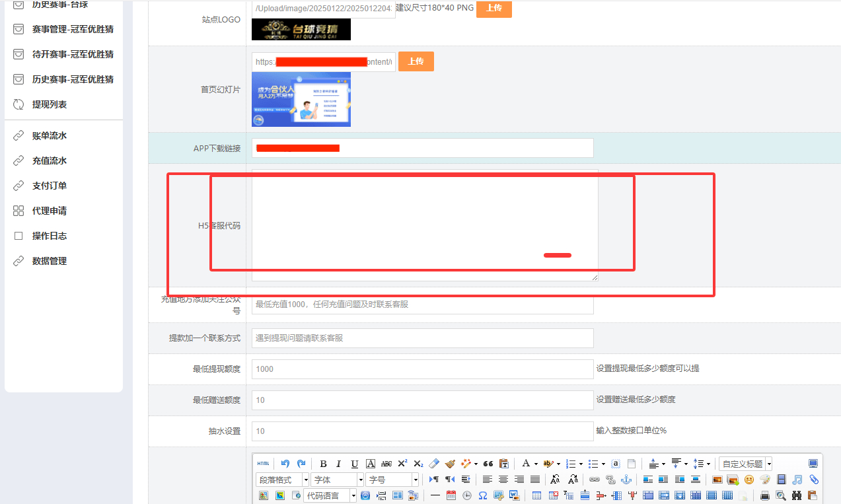Screen dimensions: 841x504
Task: Click the 最低提现额度 input field
Action: click(x=422, y=369)
